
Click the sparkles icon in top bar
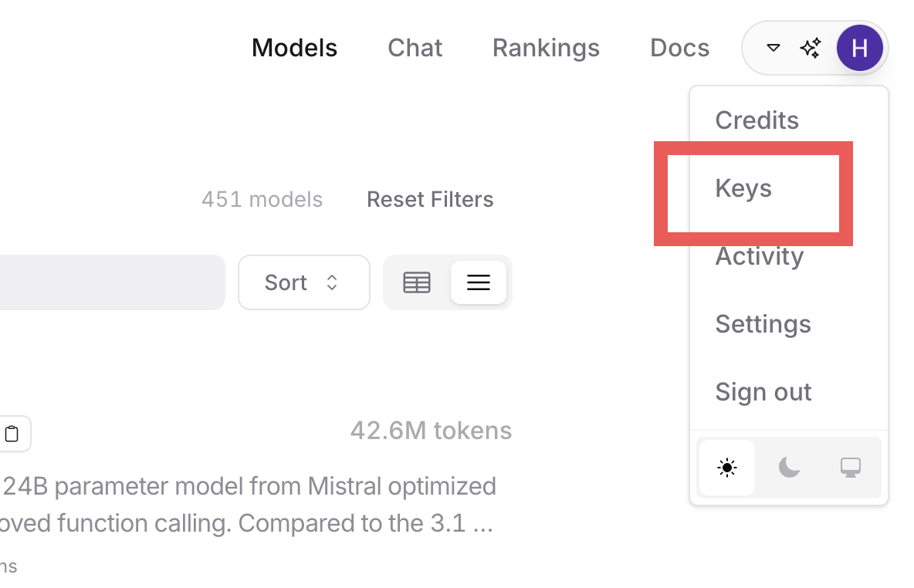[811, 48]
